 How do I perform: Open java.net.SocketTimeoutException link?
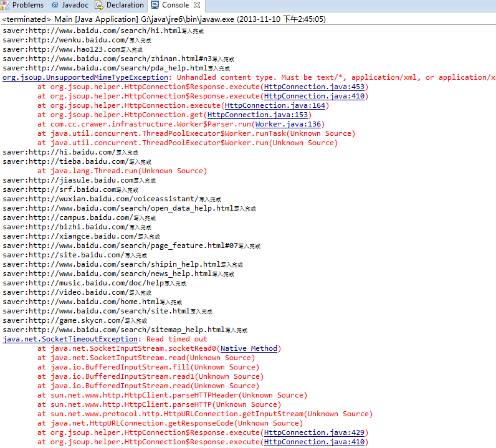click(x=70, y=339)
